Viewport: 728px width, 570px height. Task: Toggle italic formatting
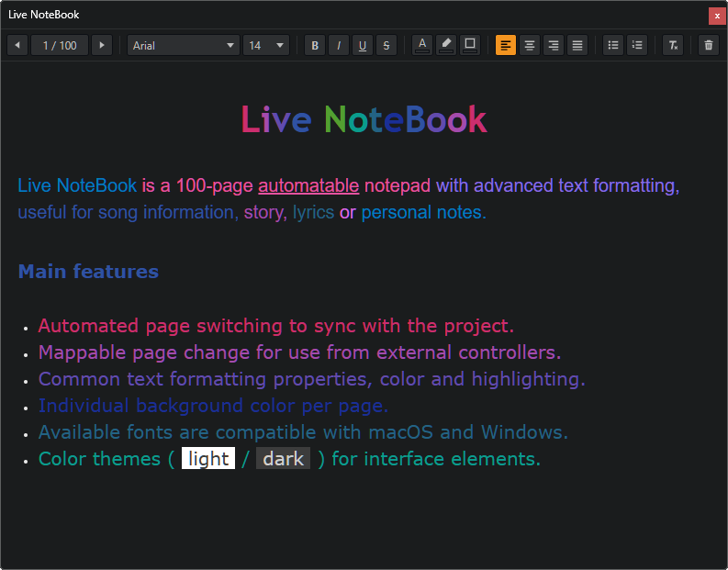(x=339, y=46)
